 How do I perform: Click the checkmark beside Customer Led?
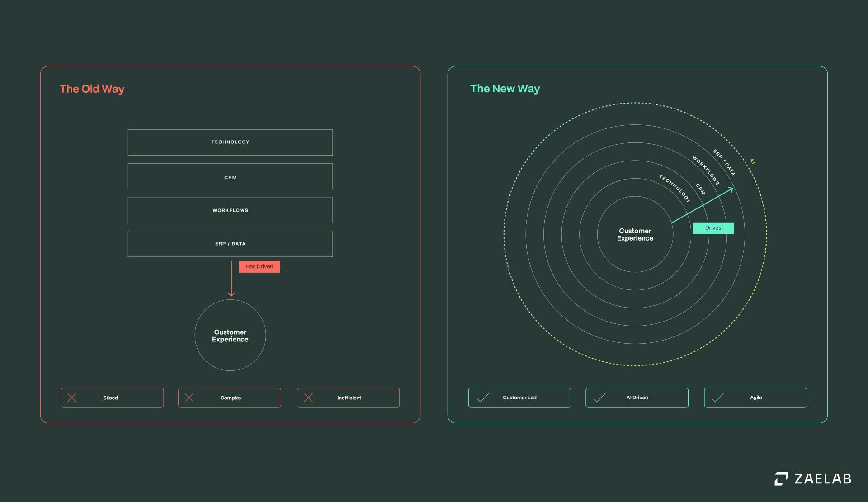pos(483,398)
